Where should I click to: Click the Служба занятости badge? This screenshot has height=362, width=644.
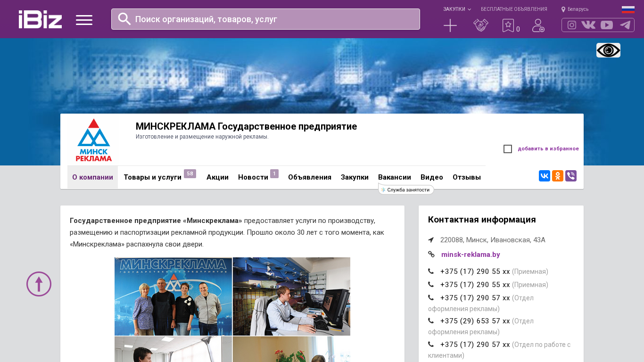coord(406,189)
